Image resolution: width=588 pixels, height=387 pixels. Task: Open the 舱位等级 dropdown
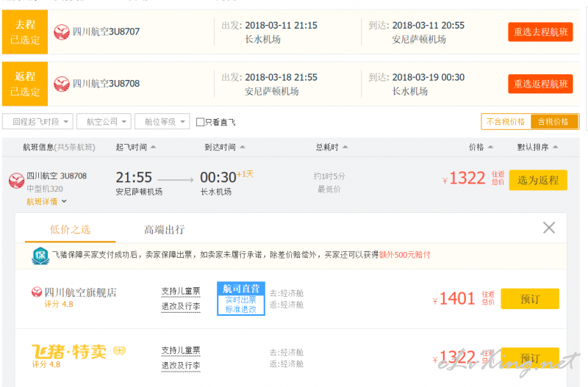tap(162, 122)
